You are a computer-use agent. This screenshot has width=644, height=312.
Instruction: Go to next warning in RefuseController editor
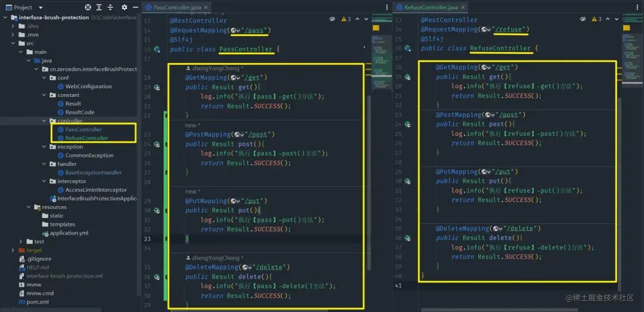(x=616, y=19)
